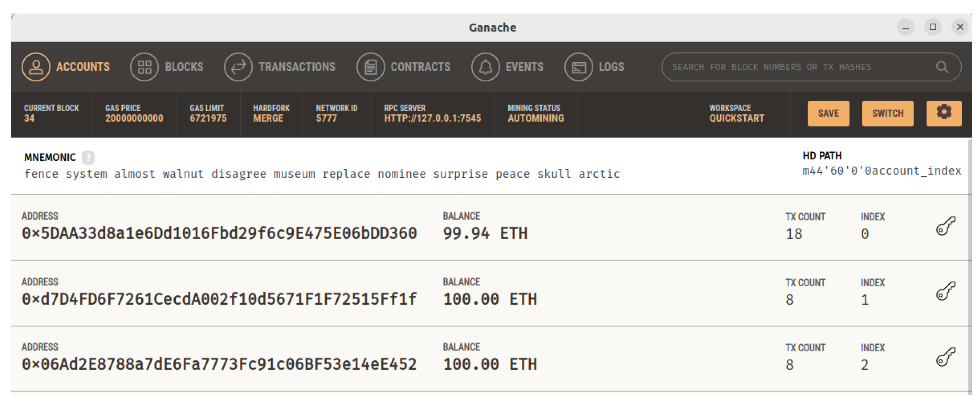Click the Accounts person icon

[x=36, y=67]
